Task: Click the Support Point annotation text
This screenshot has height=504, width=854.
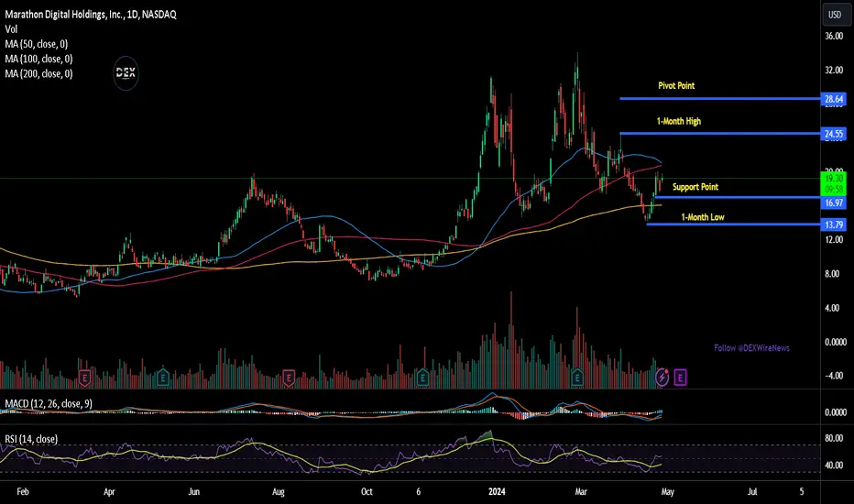Action: pyautogui.click(x=695, y=187)
